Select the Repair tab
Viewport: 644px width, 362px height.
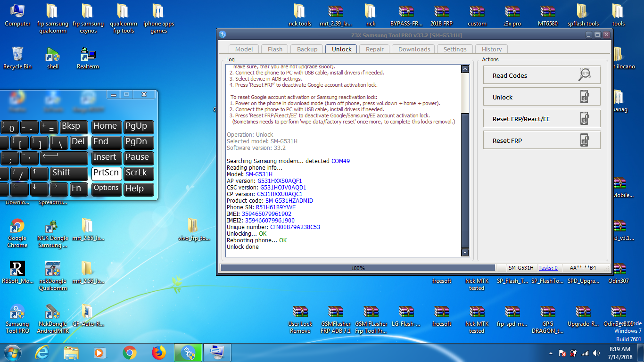(375, 49)
